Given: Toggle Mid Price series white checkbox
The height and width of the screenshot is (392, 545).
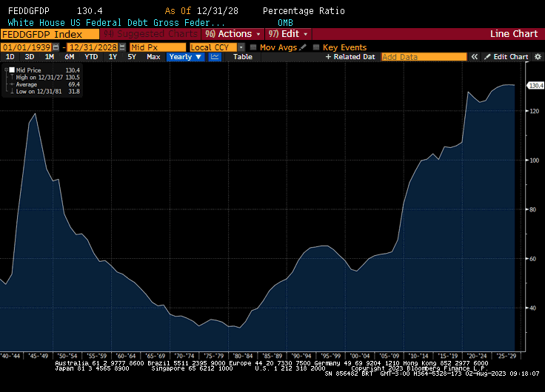Looking at the screenshot, I should (12, 70).
